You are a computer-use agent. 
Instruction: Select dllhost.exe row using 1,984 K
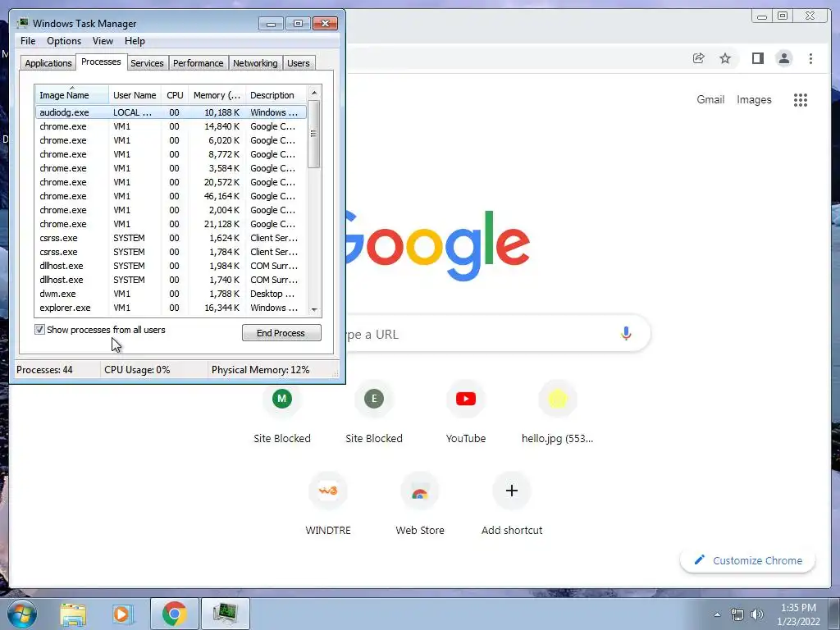click(171, 266)
